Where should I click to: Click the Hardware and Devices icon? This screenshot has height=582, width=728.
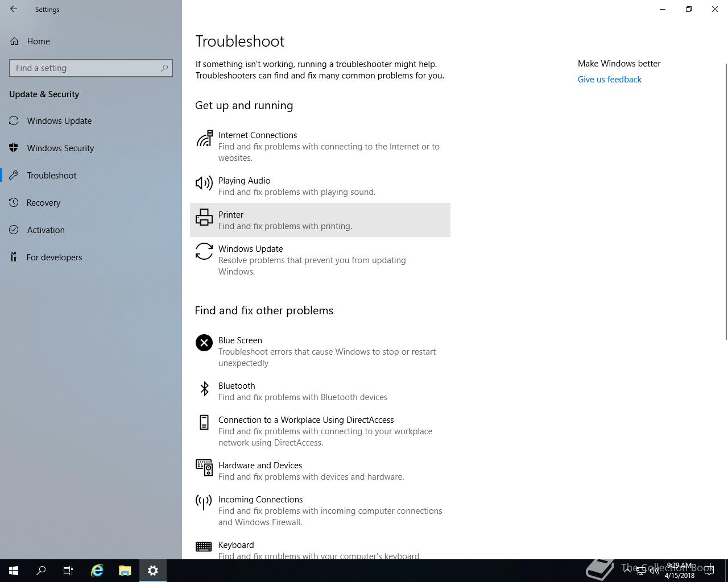coord(204,468)
